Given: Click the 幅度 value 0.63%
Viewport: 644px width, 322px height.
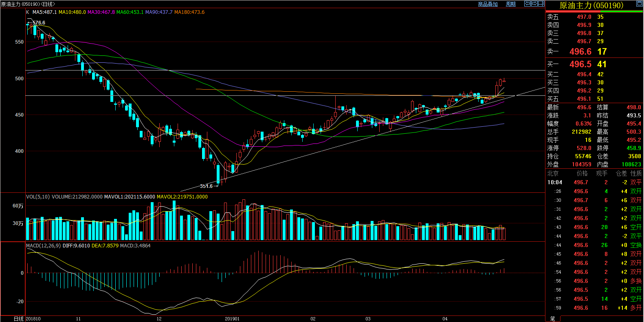Looking at the screenshot, I should [x=583, y=124].
